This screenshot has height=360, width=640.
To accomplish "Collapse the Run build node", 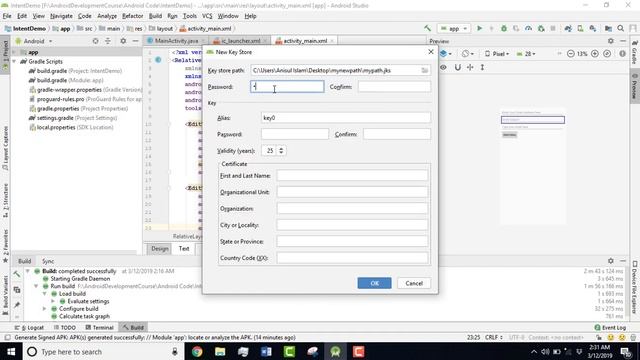I will coord(36,286).
